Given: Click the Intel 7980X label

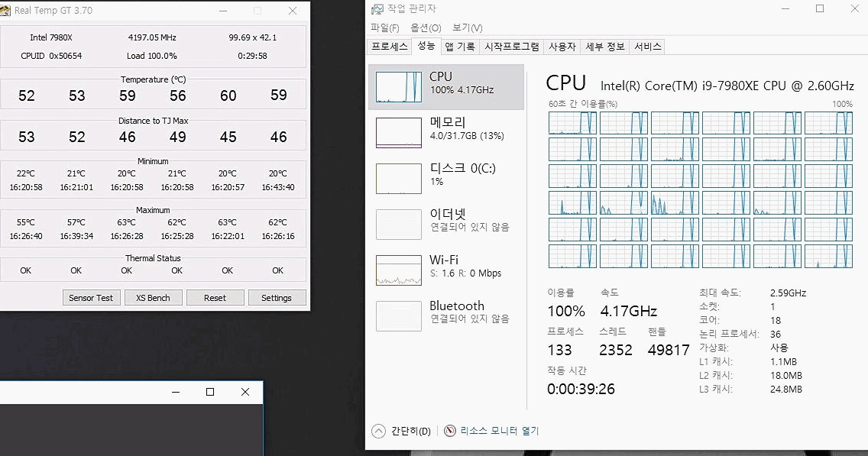Looking at the screenshot, I should pos(51,37).
